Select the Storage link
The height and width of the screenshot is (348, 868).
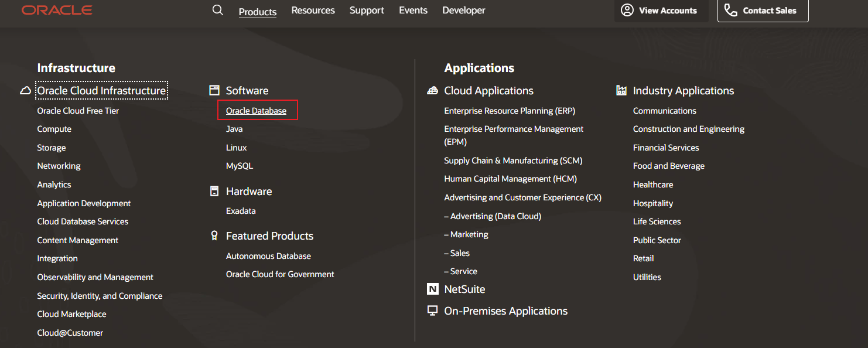tap(52, 148)
